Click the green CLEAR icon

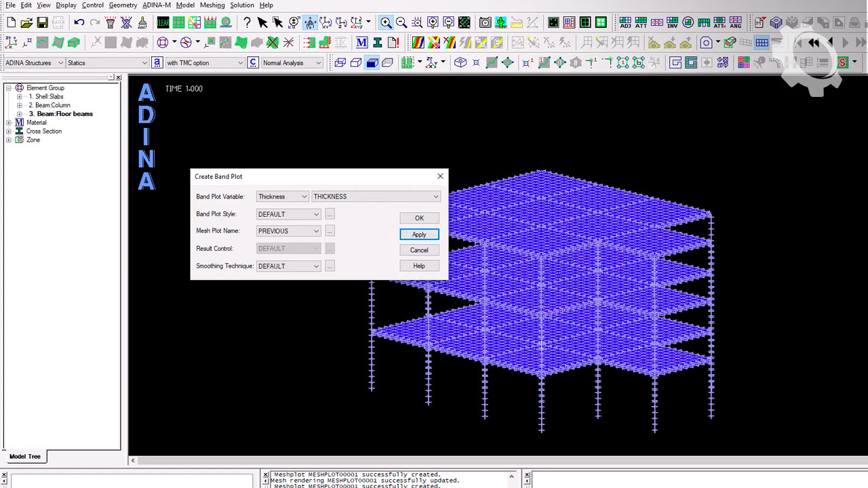pyautogui.click(x=163, y=23)
